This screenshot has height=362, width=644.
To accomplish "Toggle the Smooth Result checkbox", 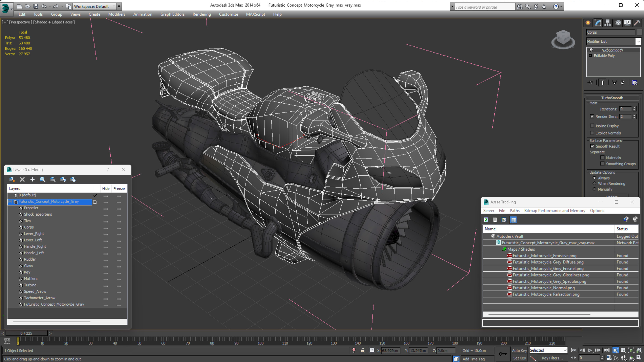I will 592,146.
